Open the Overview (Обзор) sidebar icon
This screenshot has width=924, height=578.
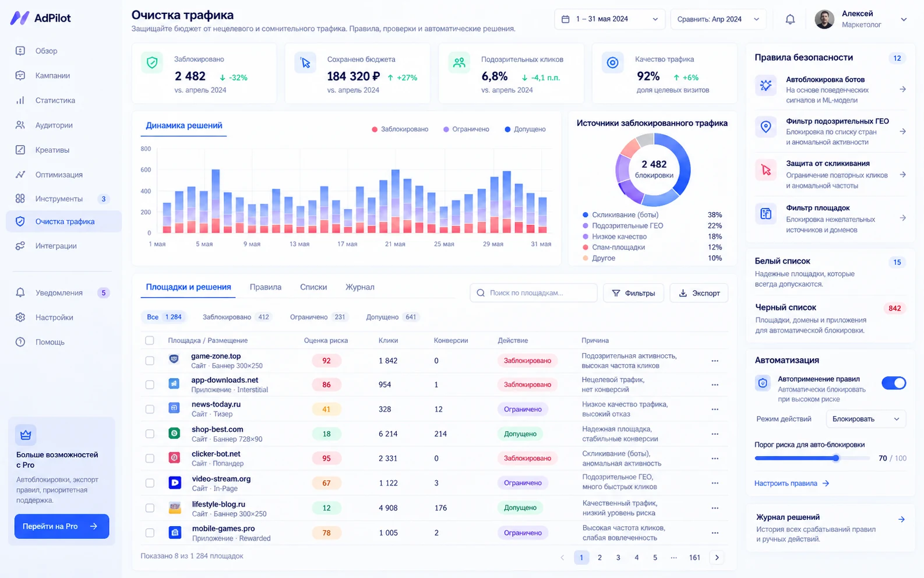click(20, 51)
